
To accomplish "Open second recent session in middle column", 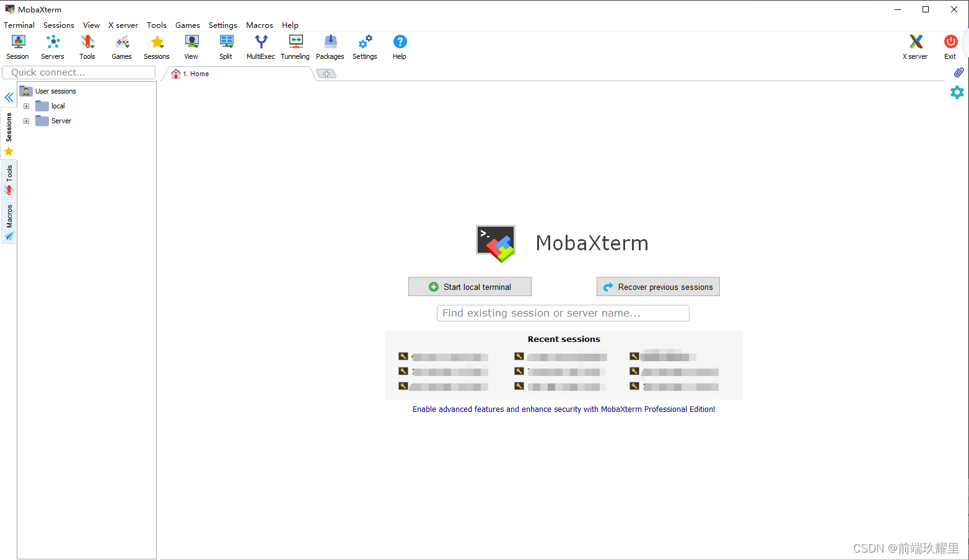I will pyautogui.click(x=560, y=372).
